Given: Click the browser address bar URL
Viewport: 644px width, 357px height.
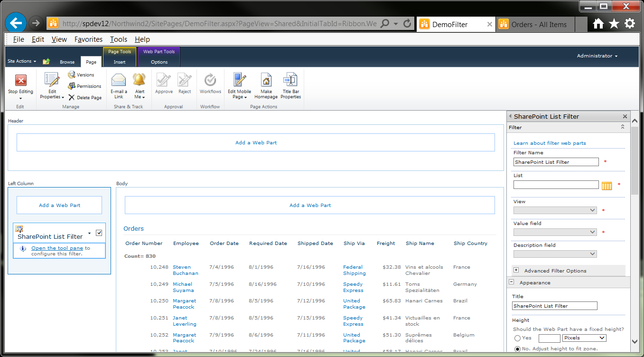Looking at the screenshot, I should (219, 24).
